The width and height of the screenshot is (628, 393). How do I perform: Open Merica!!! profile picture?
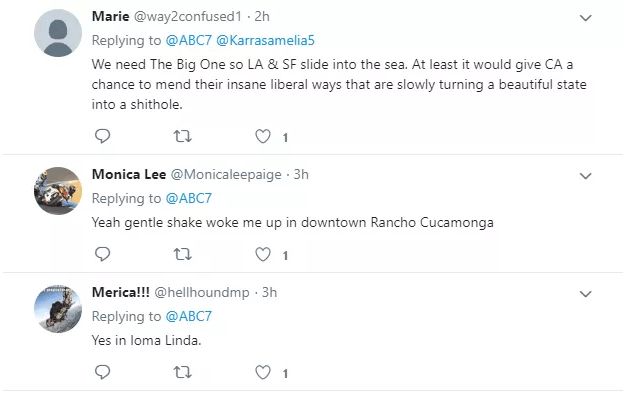point(58,309)
